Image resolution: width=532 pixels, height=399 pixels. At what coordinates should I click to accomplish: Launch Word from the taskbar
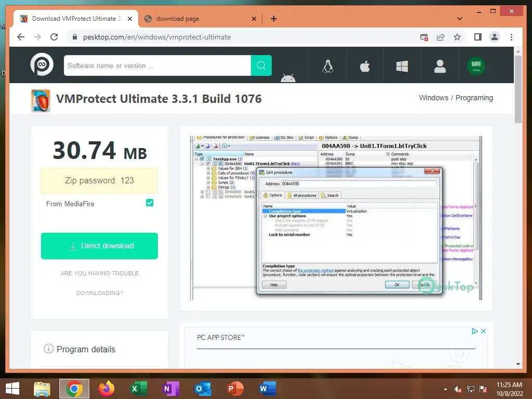[267, 389]
